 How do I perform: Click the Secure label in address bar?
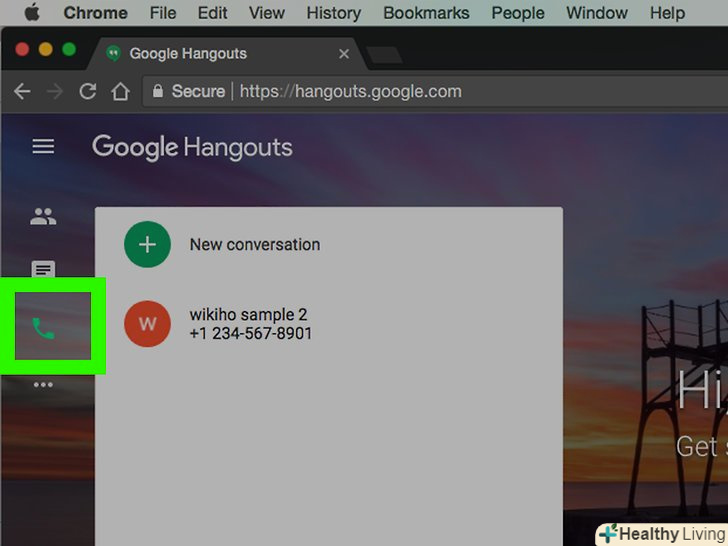coord(198,91)
